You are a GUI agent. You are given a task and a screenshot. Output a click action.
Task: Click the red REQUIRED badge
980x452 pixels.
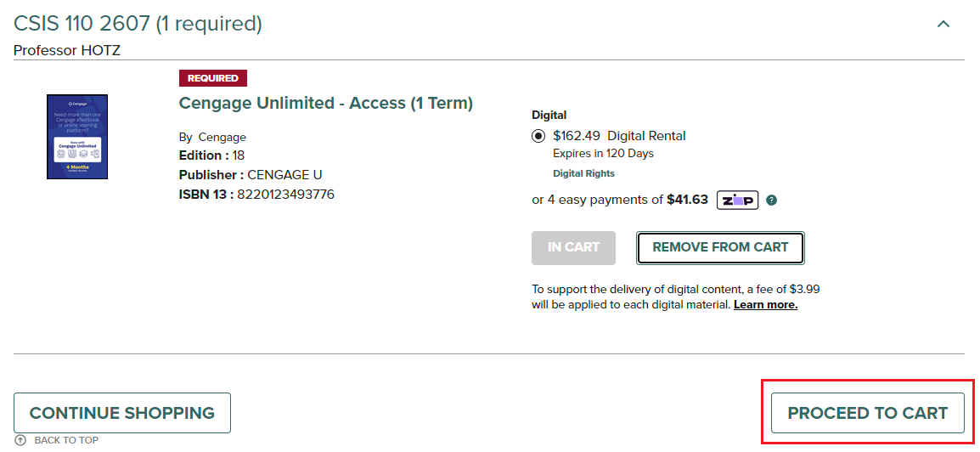[213, 78]
